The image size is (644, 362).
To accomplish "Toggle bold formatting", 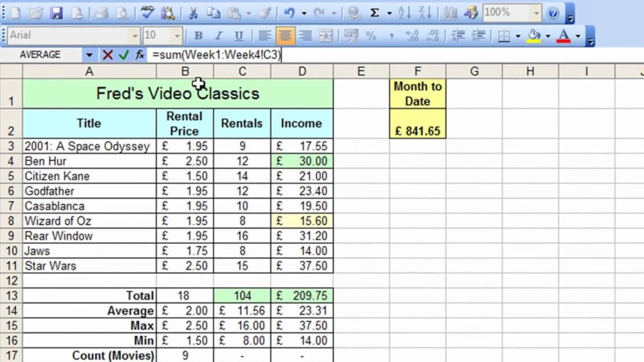I will click(x=198, y=36).
